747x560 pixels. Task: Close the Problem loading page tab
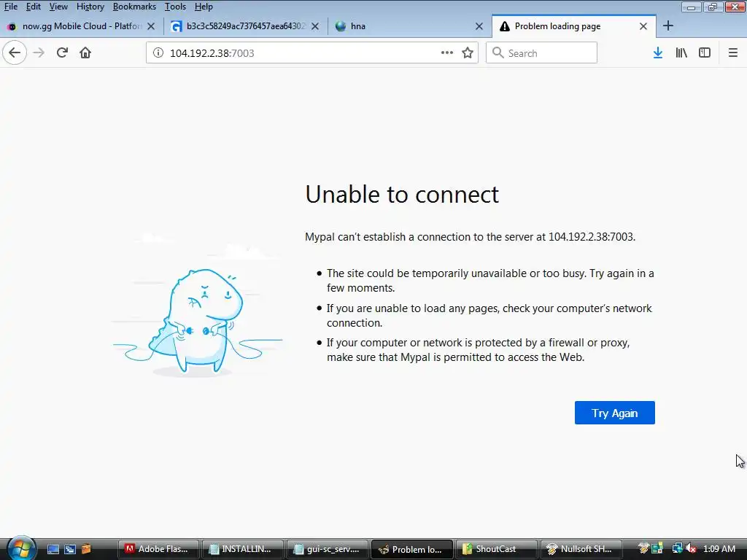tap(643, 26)
